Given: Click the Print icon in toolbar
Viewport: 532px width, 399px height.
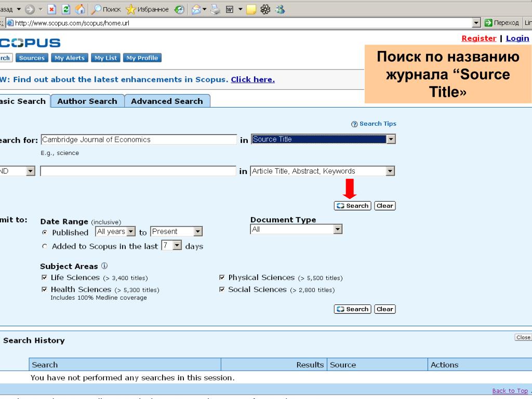Looking at the screenshot, I should pyautogui.click(x=215, y=9).
